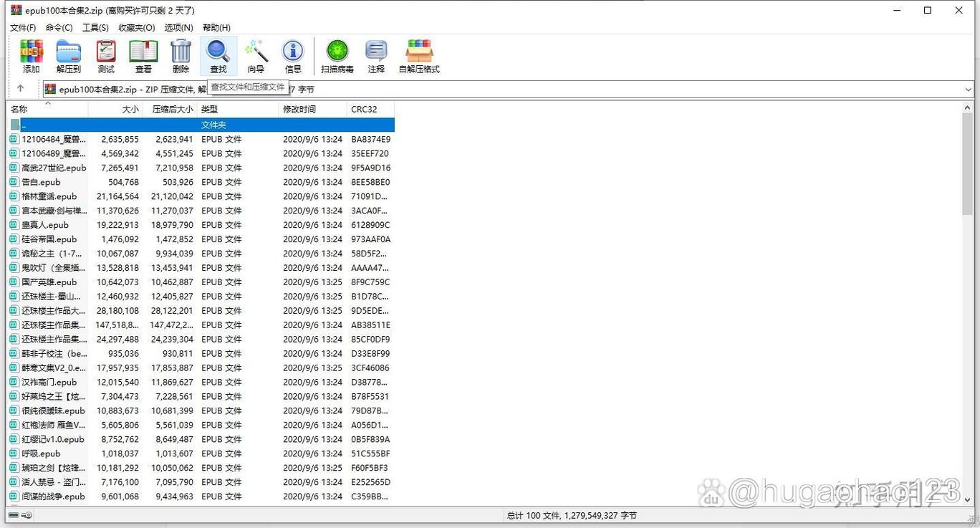
Task: Click the 添加 (Add) toolbar icon
Action: tap(31, 56)
